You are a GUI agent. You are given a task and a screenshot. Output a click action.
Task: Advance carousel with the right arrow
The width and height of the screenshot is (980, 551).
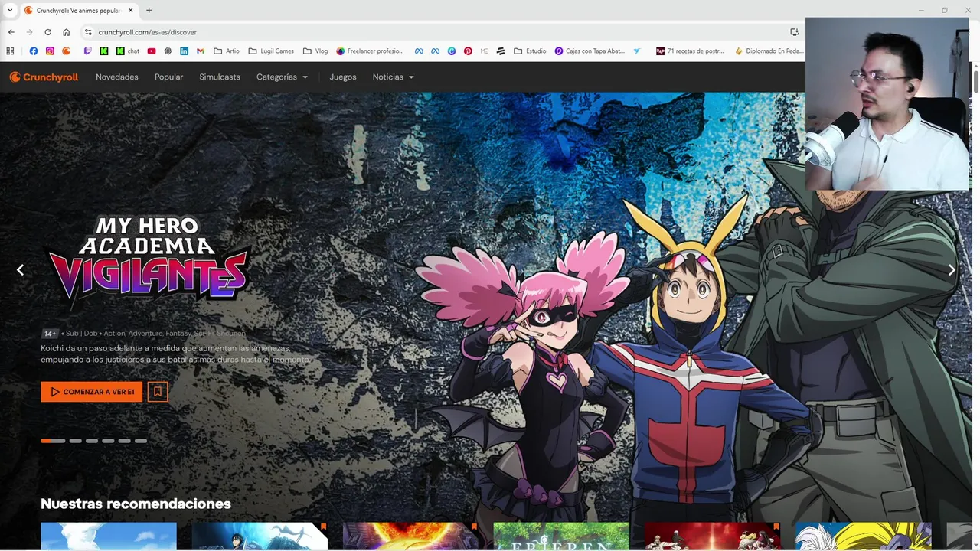point(952,269)
